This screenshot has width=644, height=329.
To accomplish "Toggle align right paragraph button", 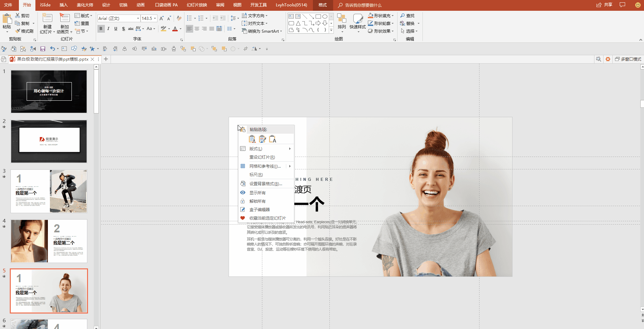I will 204,29.
